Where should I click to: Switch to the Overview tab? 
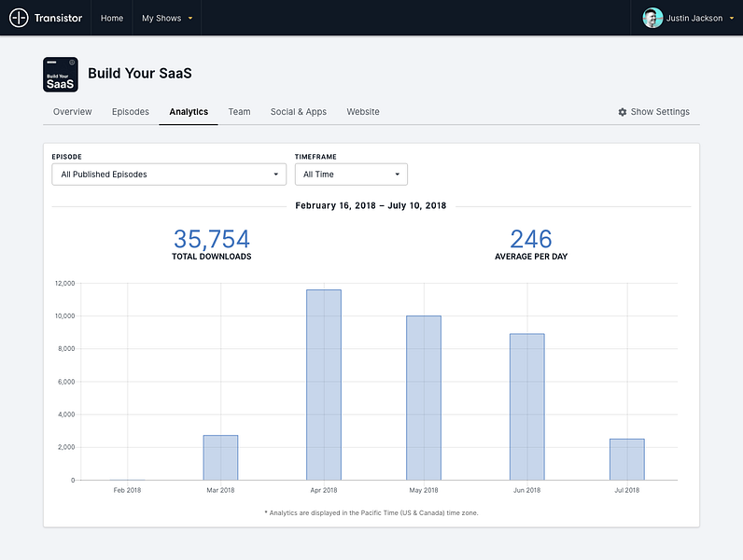click(x=73, y=112)
